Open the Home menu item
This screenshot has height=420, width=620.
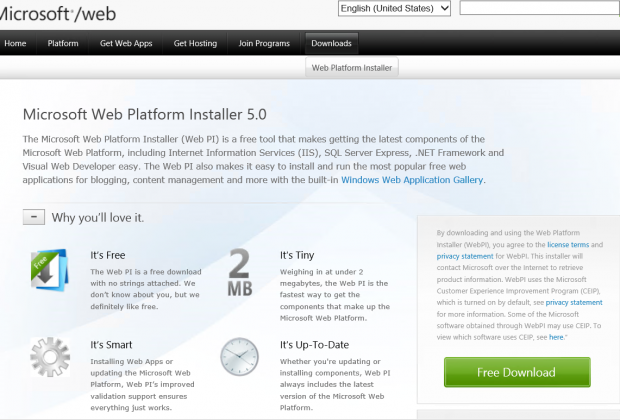pos(15,43)
